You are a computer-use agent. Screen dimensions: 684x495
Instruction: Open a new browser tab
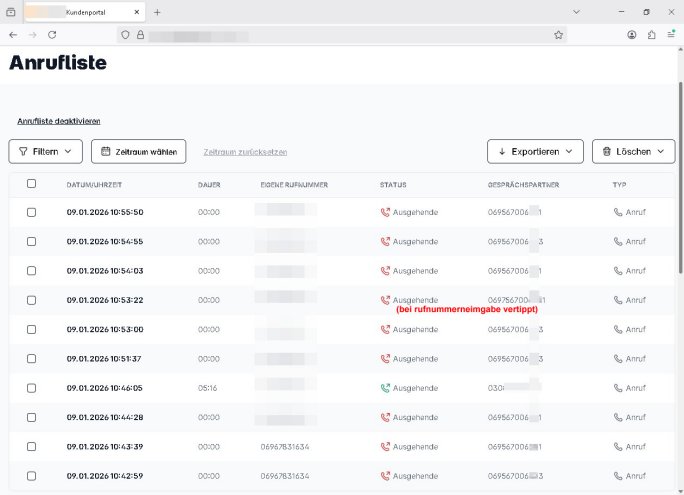157,12
